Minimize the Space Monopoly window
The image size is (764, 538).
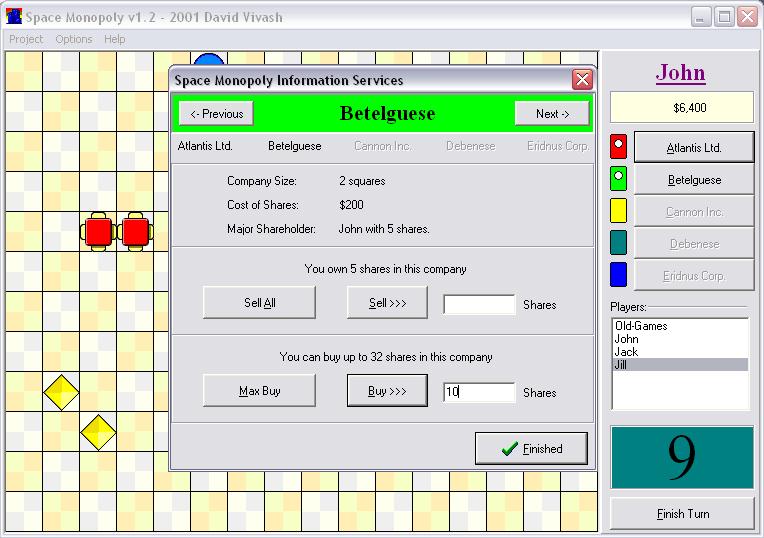point(701,17)
